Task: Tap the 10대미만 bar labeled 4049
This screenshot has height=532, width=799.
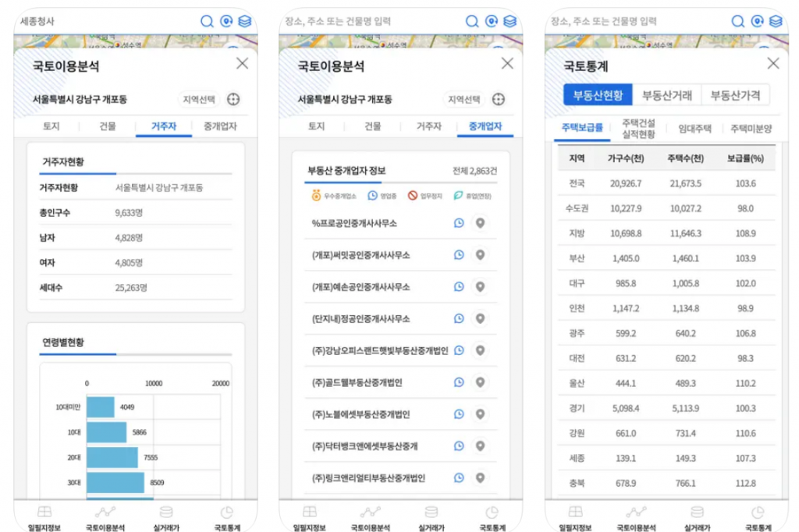Action: pos(101,407)
